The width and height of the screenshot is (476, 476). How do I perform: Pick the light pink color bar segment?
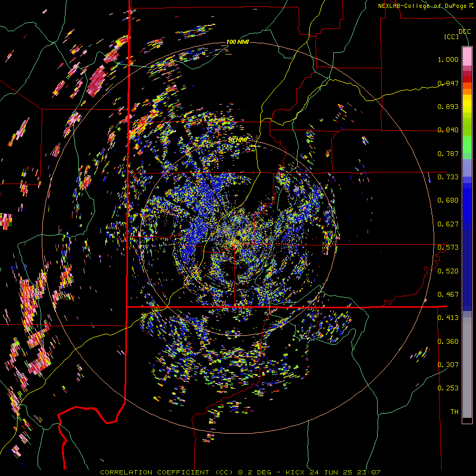[x=467, y=56]
